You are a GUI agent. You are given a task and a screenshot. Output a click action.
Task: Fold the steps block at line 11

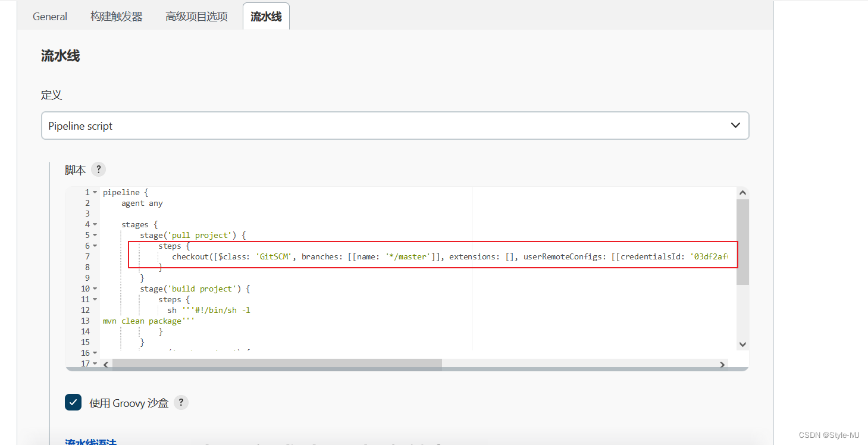[95, 300]
